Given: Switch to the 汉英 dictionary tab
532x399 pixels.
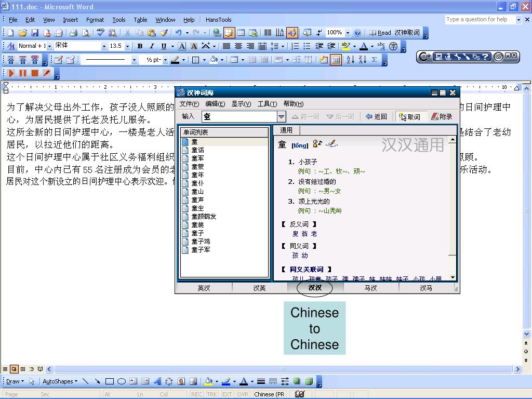Looking at the screenshot, I should [260, 288].
